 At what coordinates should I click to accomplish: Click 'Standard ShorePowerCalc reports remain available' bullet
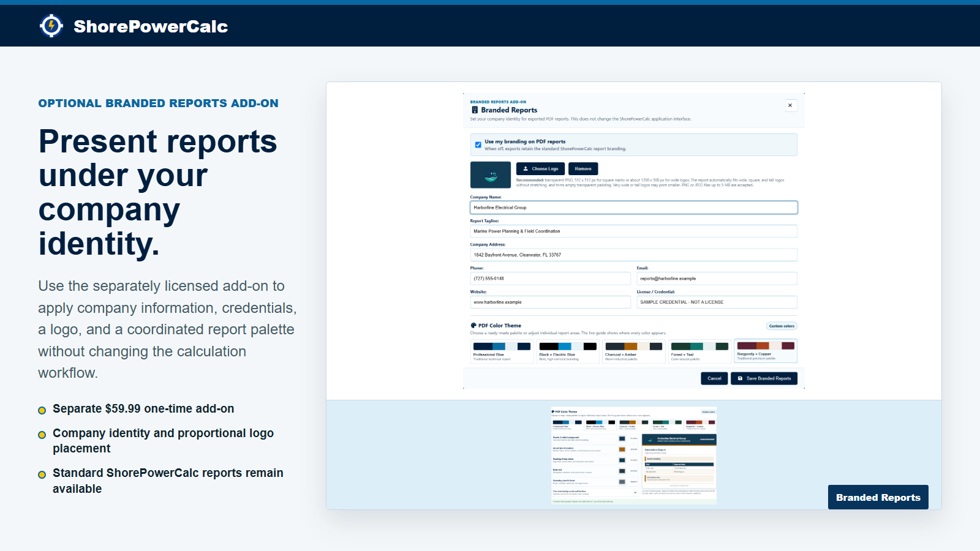[168, 481]
